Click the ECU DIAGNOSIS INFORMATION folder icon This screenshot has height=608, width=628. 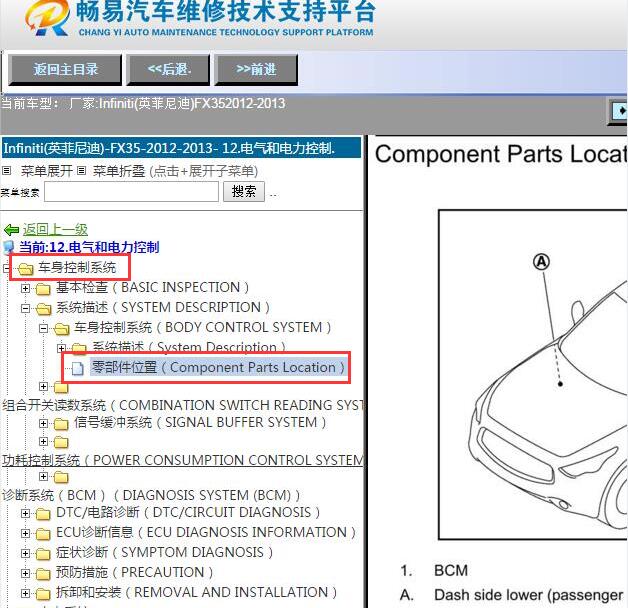tap(43, 534)
